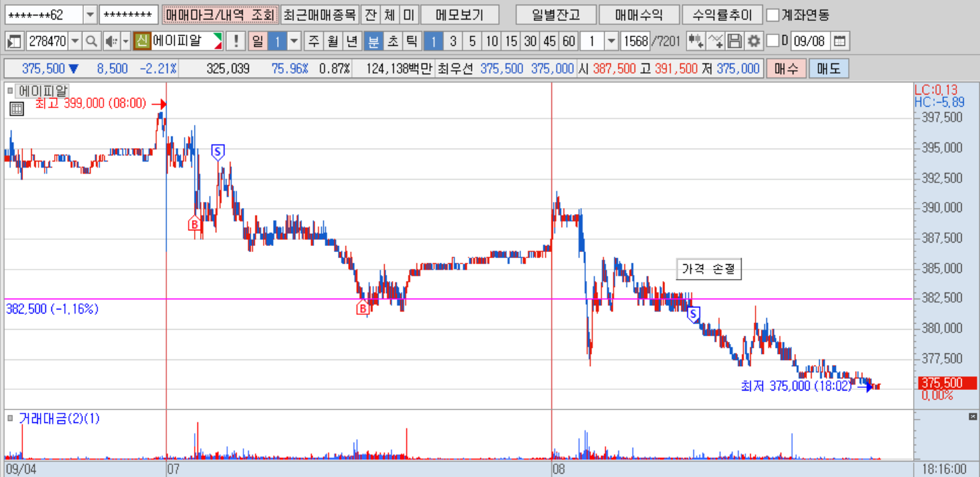Click the 382,500 (-1,16%) price line label
Viewport: 980px width, 477px height.
52,309
